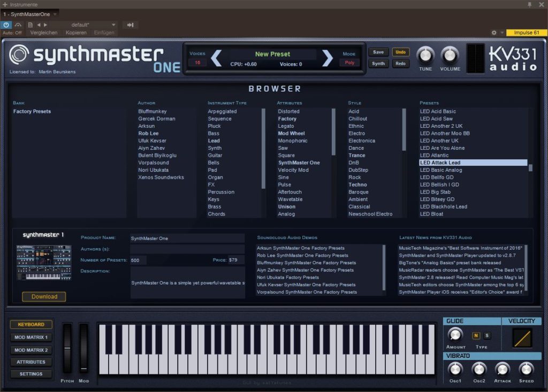Pin the Instrumente window
This screenshot has height=392, width=548.
529,4
